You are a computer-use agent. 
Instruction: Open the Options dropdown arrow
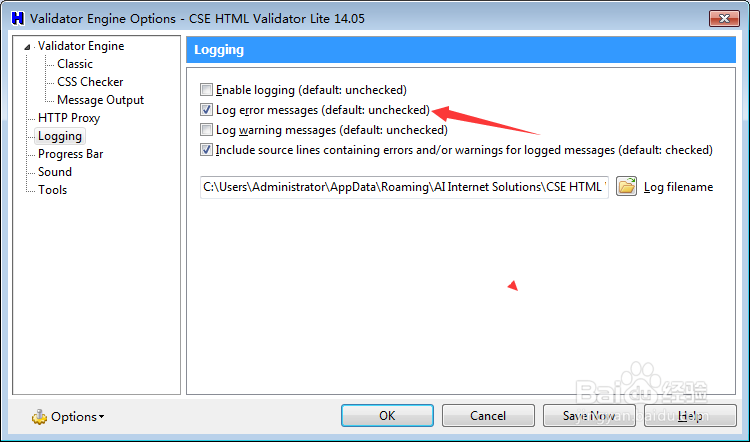(x=101, y=417)
